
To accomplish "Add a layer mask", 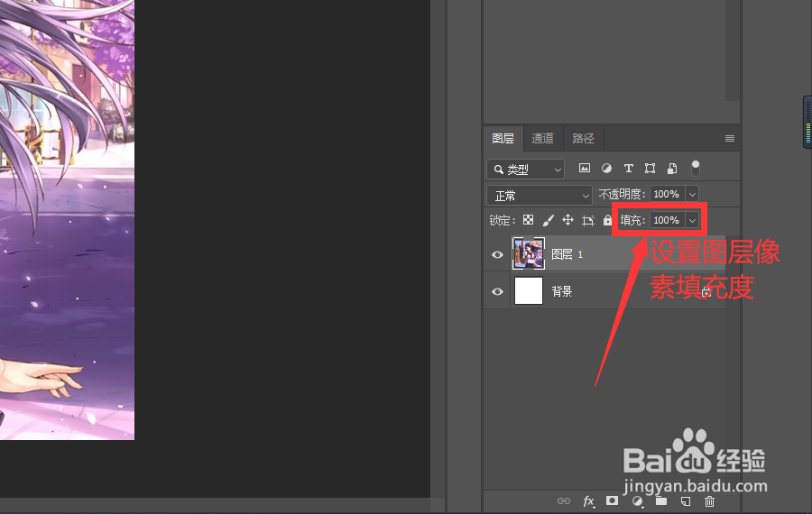I will [x=612, y=500].
